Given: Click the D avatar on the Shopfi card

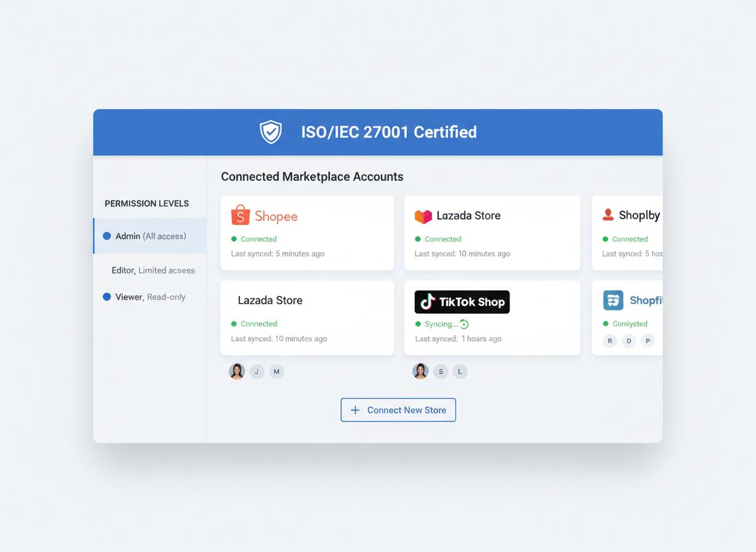Looking at the screenshot, I should [x=629, y=341].
